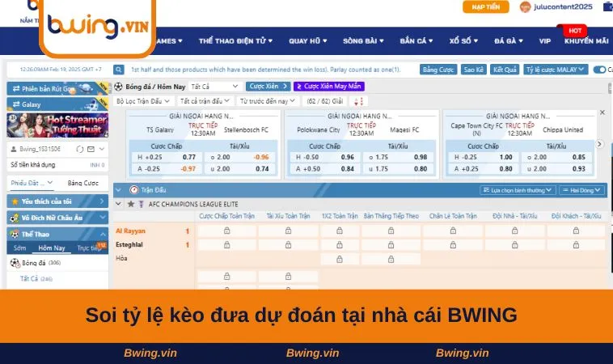Select Cape Town City over 2.00 odds 0.85

point(556,157)
